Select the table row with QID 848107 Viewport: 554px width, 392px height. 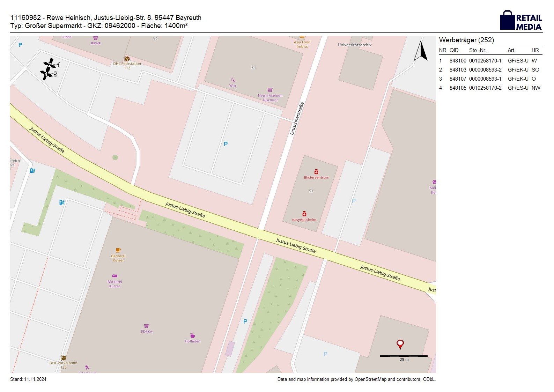[x=490, y=79]
